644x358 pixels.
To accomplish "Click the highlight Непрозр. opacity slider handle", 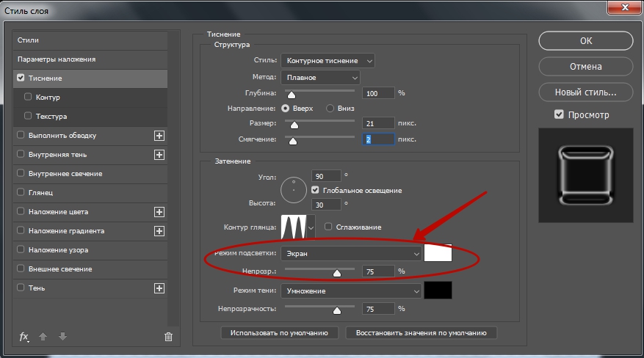I will pos(337,273).
